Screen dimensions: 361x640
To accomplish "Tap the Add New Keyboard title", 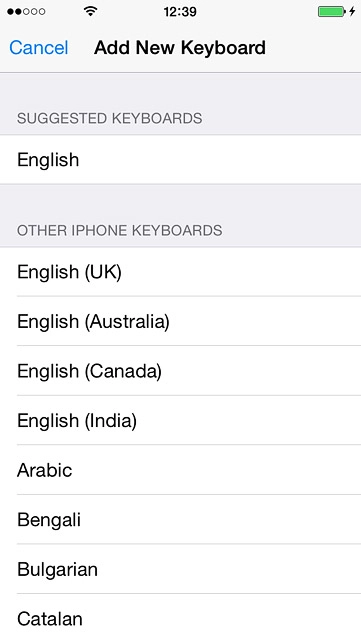I will [x=180, y=48].
